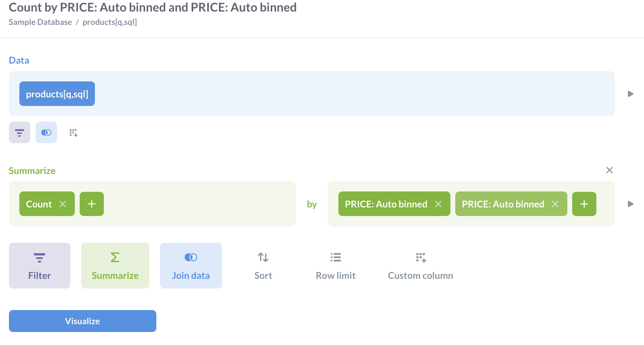The height and width of the screenshot is (345, 644).
Task: Collapse the Summarize section with its X
Action: [609, 170]
